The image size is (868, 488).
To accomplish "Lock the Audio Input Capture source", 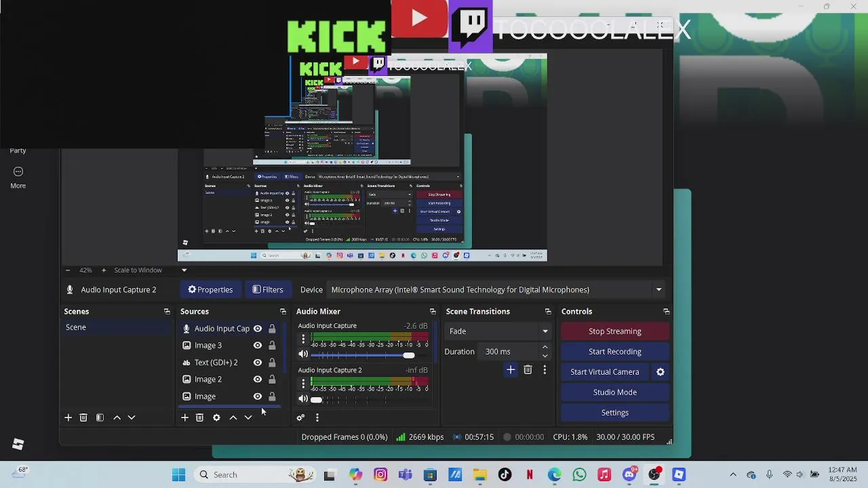I will (x=272, y=329).
